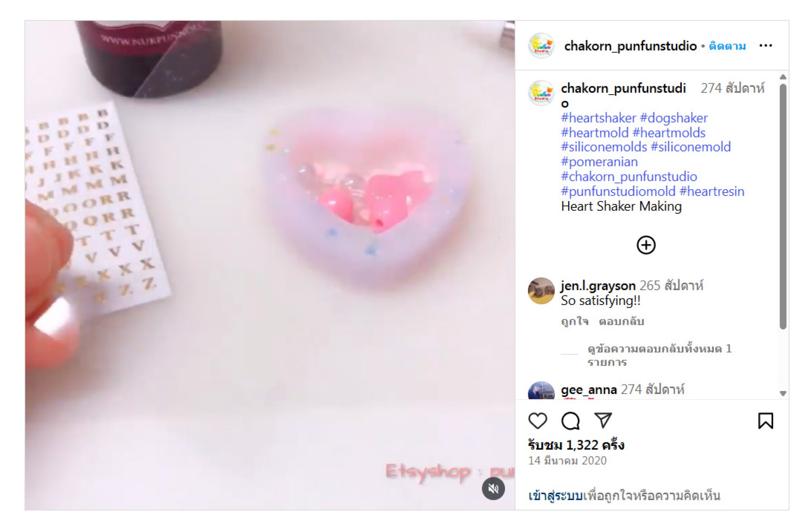Like jen.l.grayson's comment via ถูกใจ

pos(574,321)
